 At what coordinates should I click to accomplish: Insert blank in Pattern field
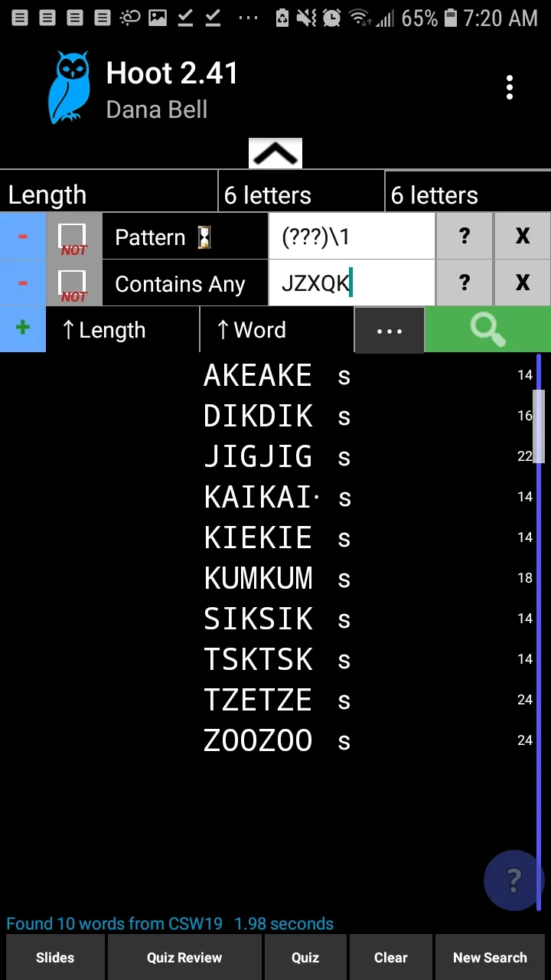coord(465,237)
